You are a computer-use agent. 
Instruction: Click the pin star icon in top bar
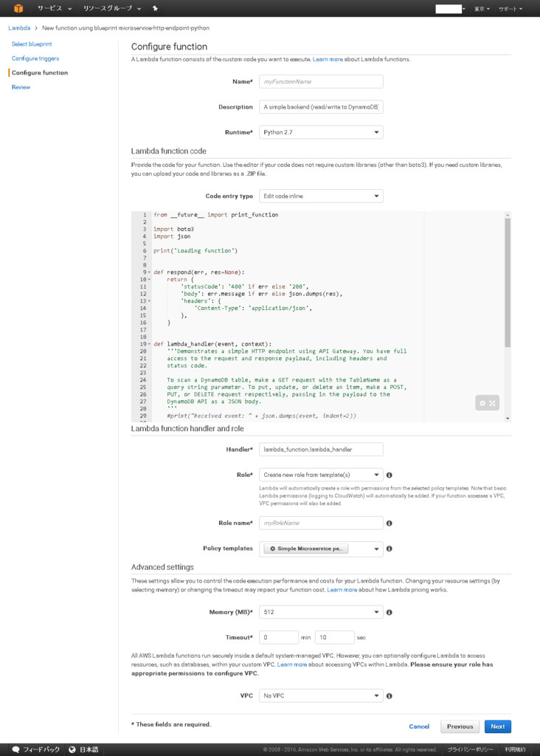[x=155, y=8]
